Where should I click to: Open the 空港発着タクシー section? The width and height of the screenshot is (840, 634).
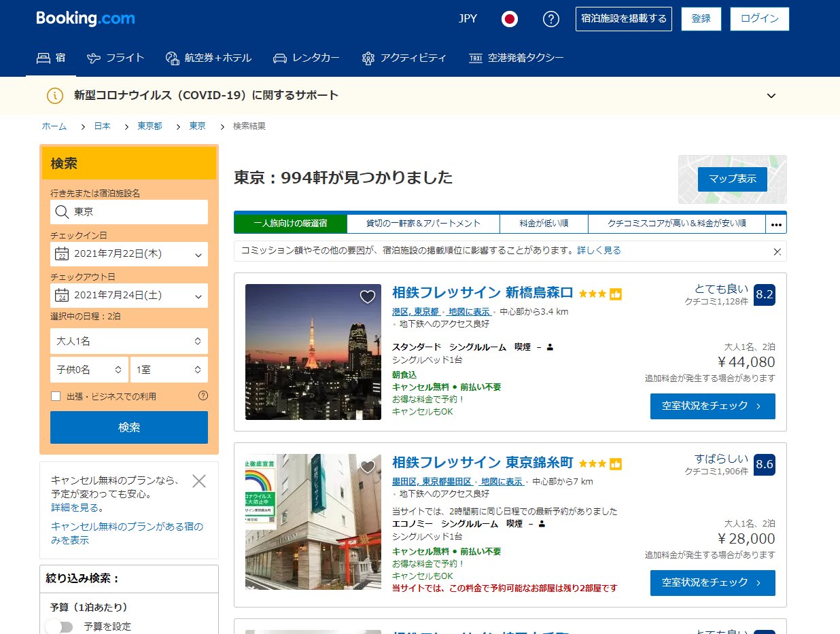517,58
